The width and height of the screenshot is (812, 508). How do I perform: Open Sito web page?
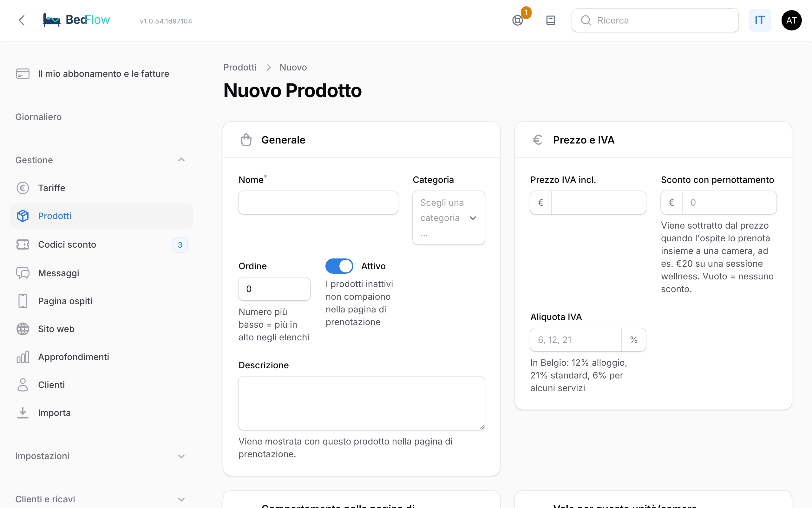(101, 329)
